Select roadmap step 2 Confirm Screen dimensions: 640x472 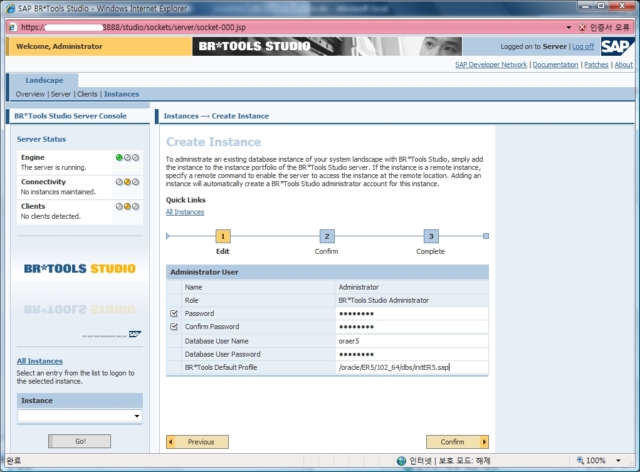(x=327, y=236)
